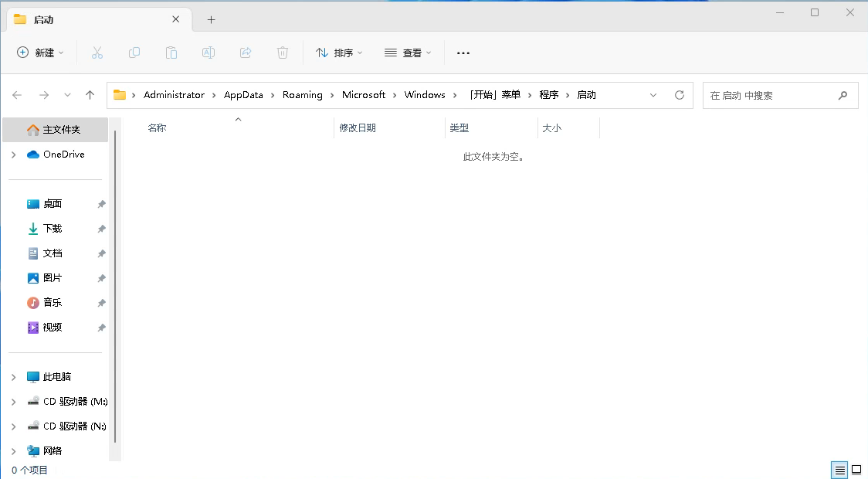Image resolution: width=868 pixels, height=479 pixels.
Task: Switch to large thumbnails view layout
Action: coord(856,470)
